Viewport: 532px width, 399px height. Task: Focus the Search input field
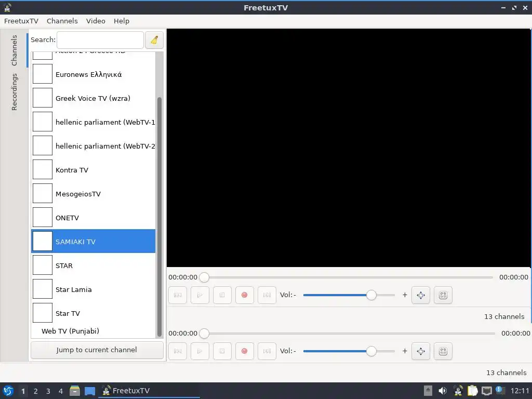pyautogui.click(x=100, y=40)
